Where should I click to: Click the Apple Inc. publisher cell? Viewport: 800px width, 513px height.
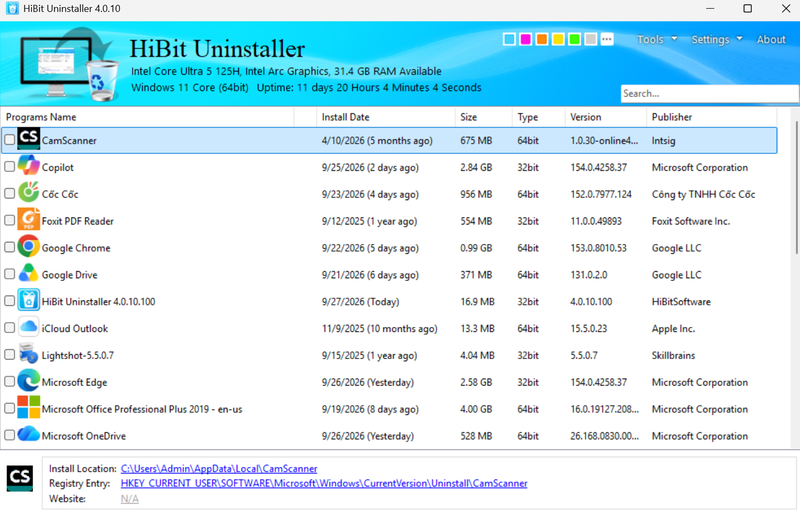673,329
